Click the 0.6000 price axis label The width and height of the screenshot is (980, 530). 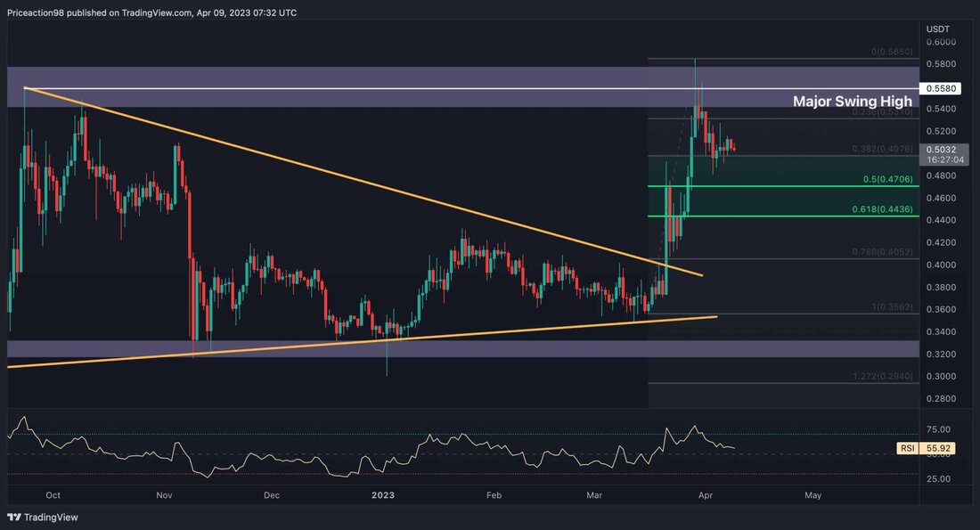point(940,42)
